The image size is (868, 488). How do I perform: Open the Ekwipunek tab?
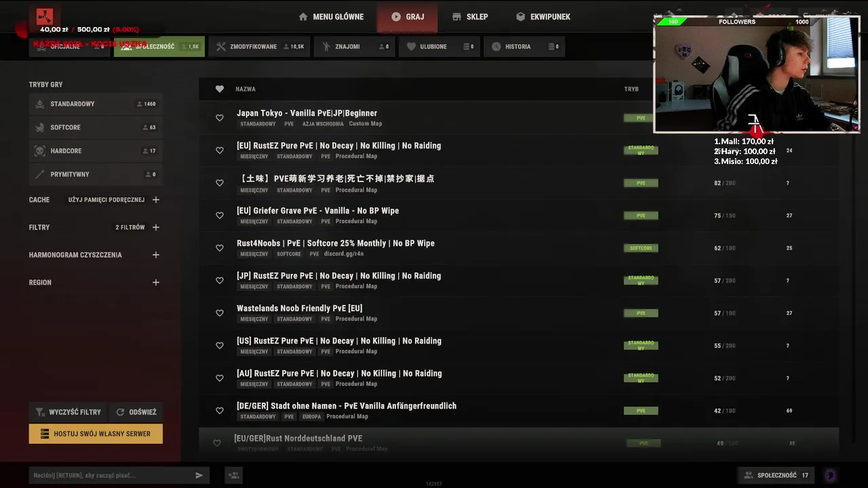pos(543,16)
